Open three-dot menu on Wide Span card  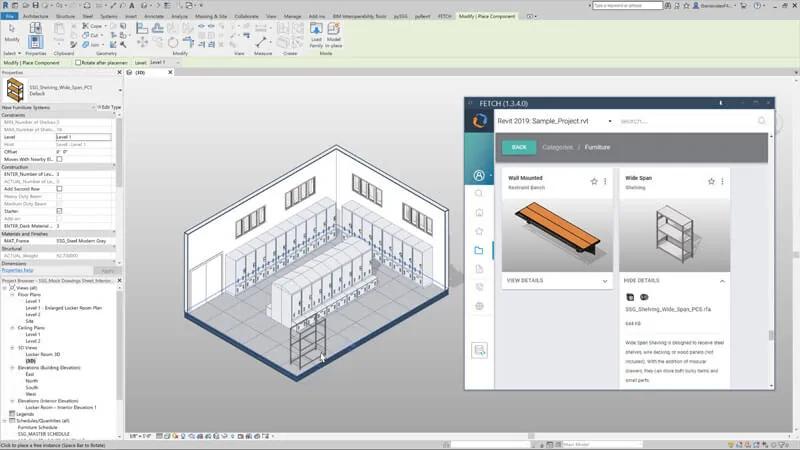(722, 181)
